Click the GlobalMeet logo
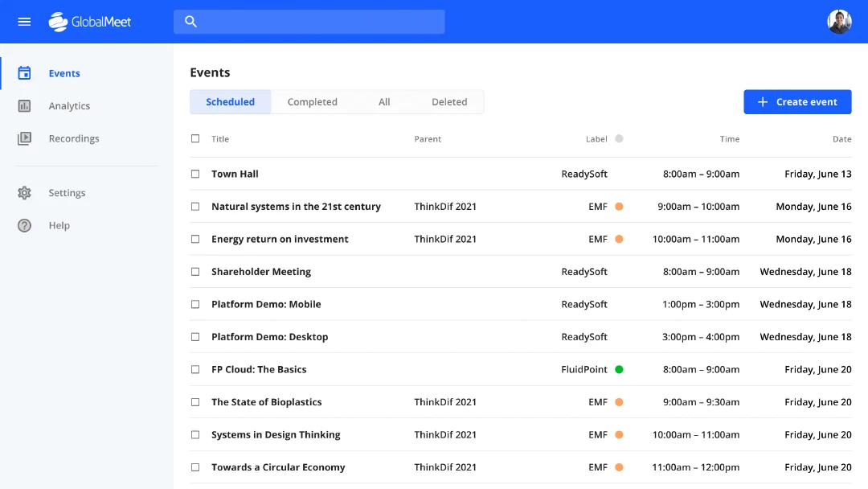 [x=90, y=22]
